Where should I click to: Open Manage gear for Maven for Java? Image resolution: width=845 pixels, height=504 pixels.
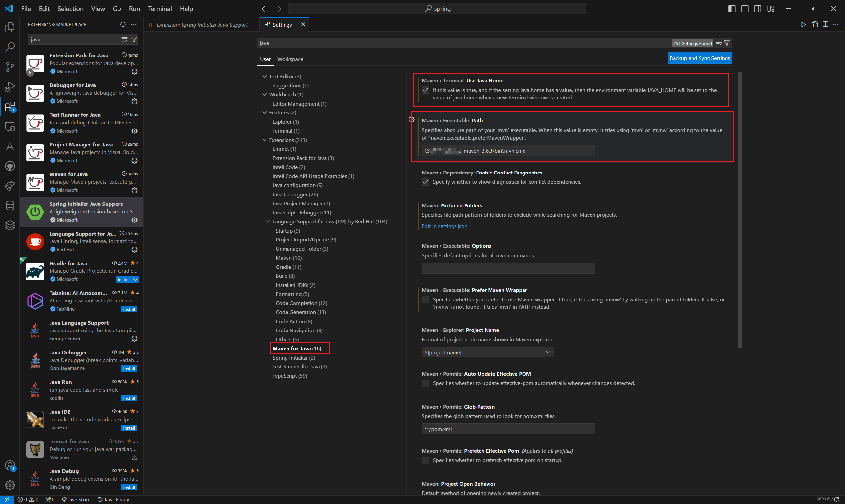[135, 190]
